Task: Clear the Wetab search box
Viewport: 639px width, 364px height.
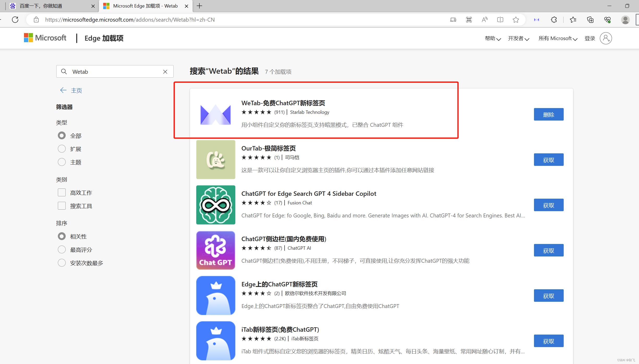Action: coord(165,72)
